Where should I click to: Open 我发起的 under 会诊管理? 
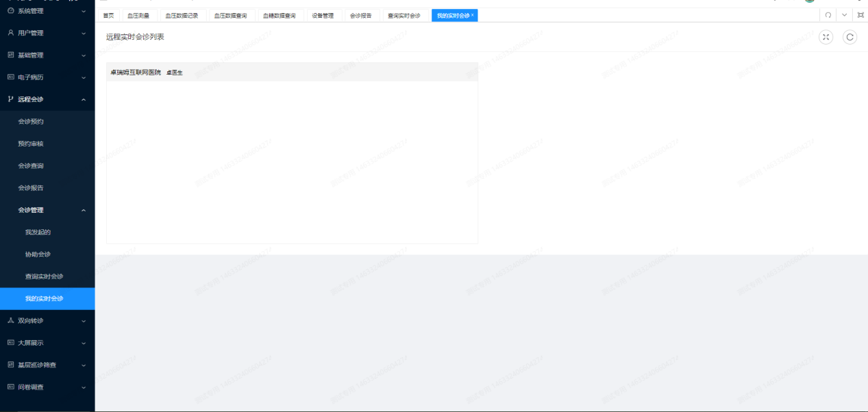coord(38,232)
